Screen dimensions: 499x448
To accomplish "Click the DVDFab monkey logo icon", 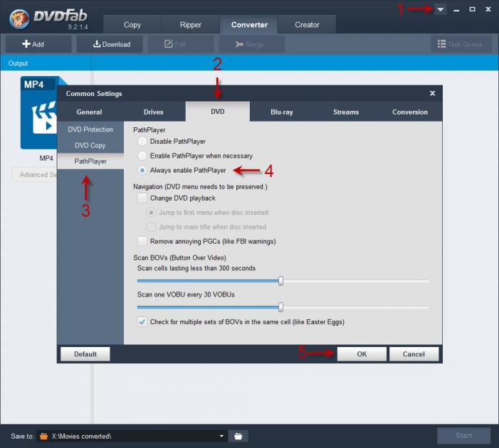I will 19,18.
